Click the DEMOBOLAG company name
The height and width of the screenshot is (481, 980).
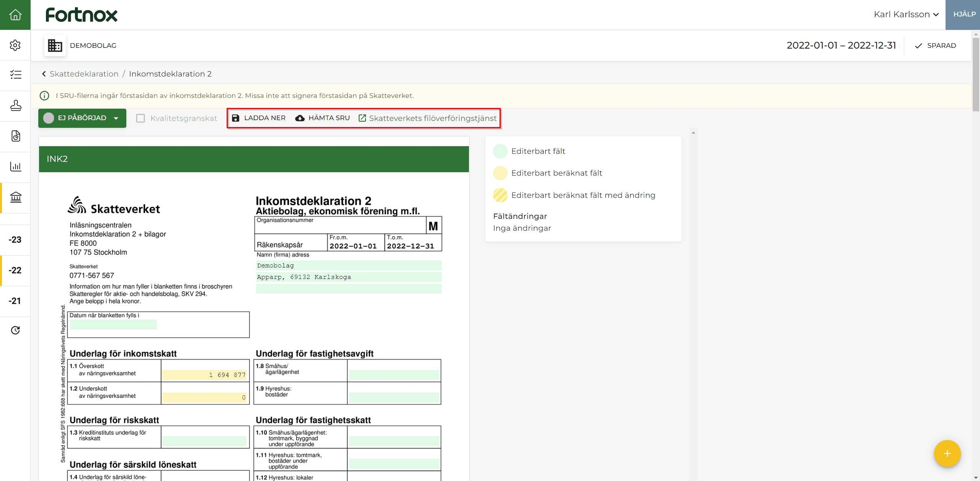(x=93, y=46)
